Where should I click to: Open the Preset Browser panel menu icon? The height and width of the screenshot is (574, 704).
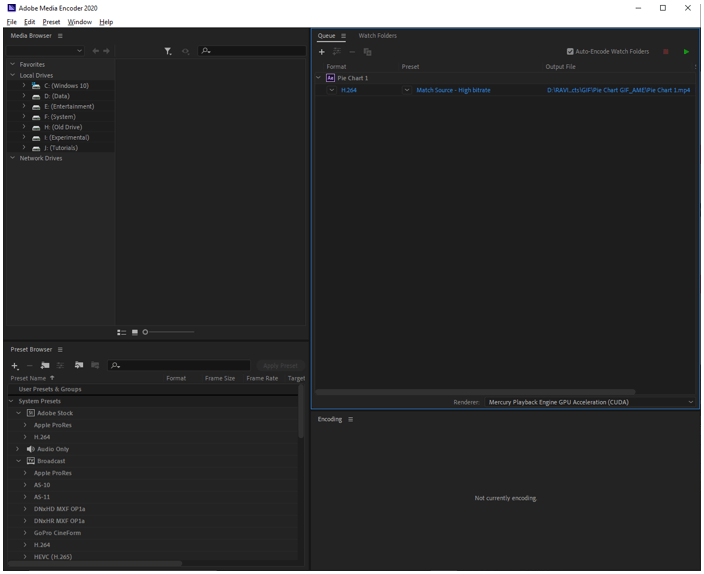click(x=60, y=349)
